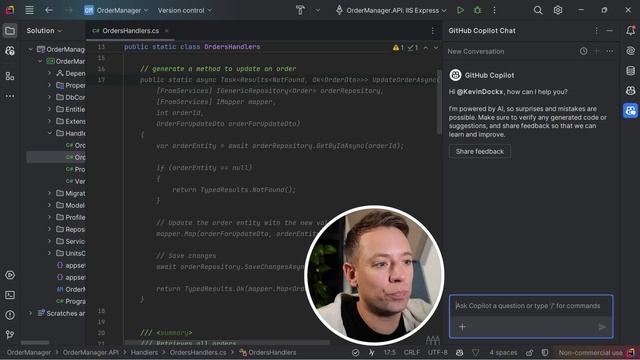Open Search Everywhere magnifier

click(538, 10)
